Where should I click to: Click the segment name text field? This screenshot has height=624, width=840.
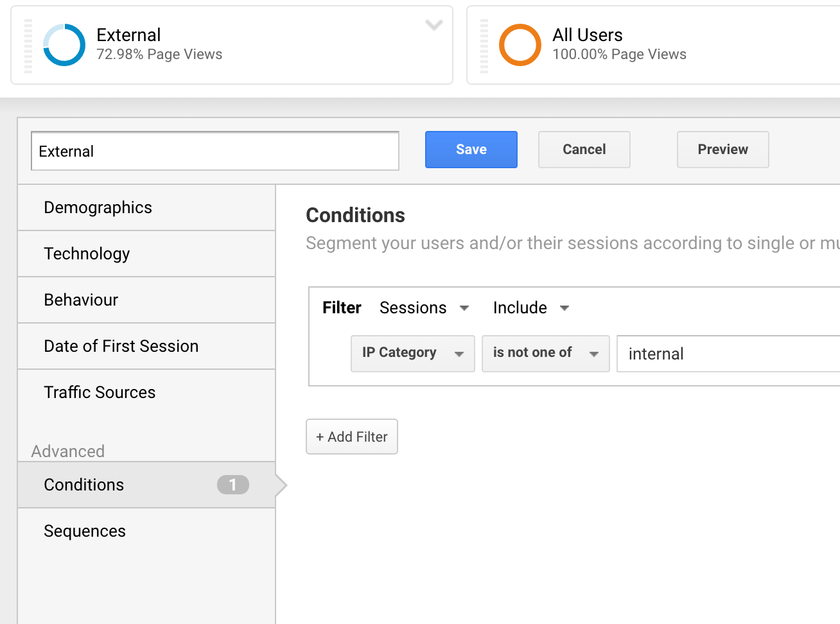click(214, 152)
